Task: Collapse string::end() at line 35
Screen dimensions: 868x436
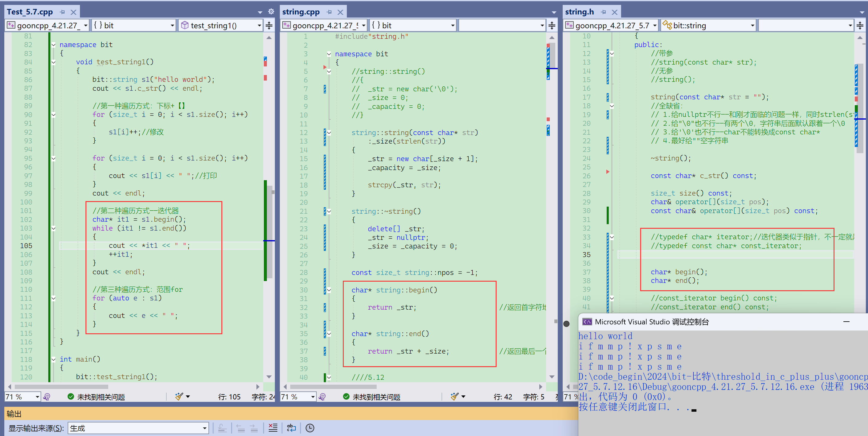Action: click(x=329, y=334)
